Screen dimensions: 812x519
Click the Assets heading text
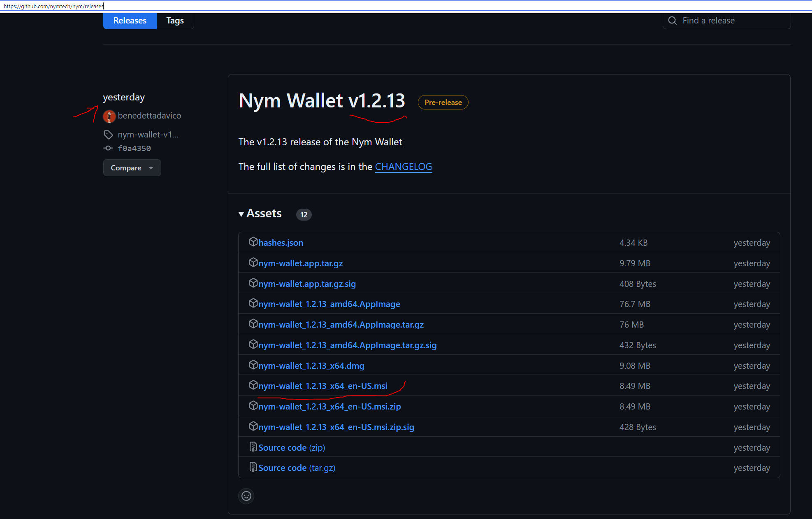point(264,214)
